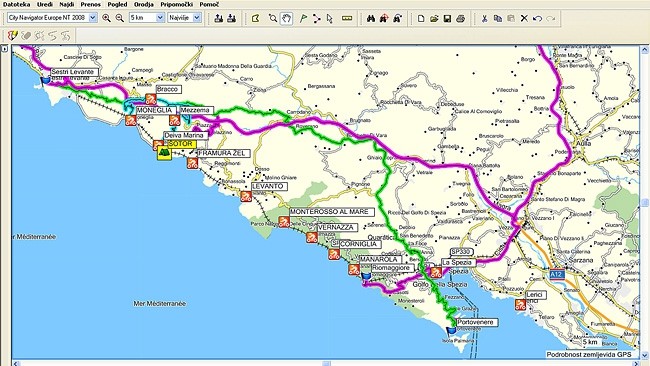Select the distance measure ruler tool
Viewport: 650px width, 366px height.
pos(347,18)
